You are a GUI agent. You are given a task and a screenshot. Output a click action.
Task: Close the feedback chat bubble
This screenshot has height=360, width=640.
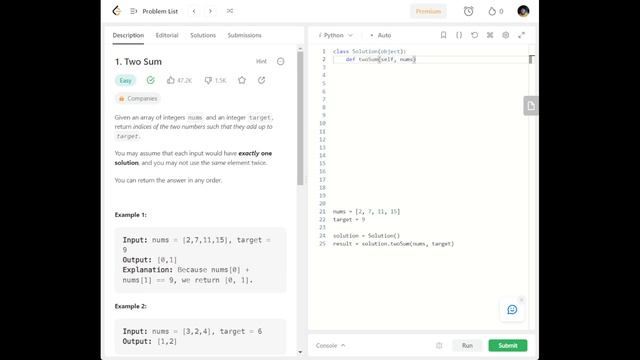pyautogui.click(x=522, y=300)
